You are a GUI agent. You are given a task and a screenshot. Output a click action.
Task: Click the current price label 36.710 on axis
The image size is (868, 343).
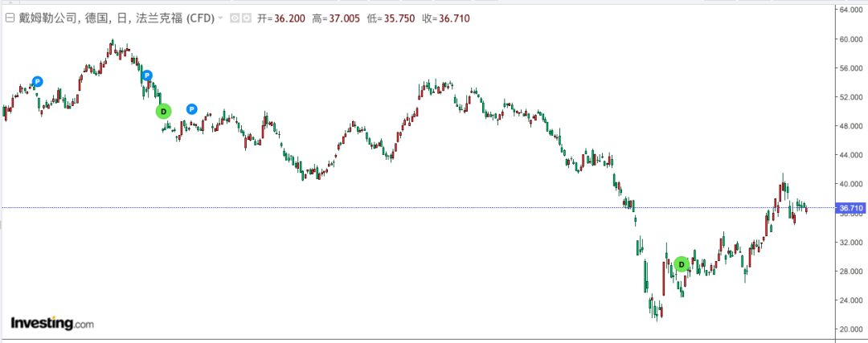coord(850,208)
